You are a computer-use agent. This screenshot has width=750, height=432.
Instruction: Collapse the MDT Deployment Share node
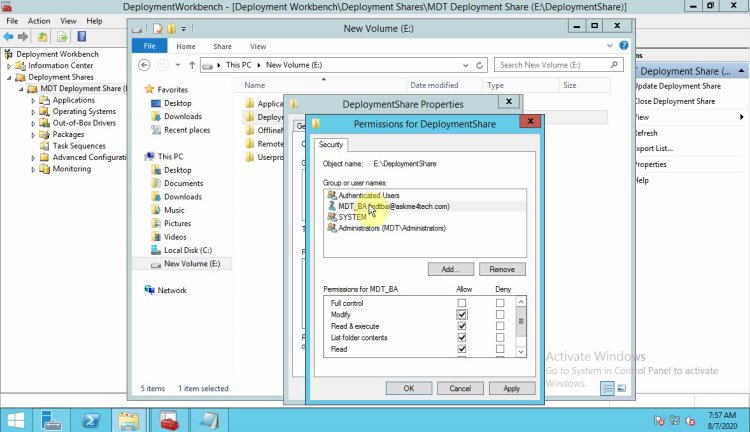21,89
